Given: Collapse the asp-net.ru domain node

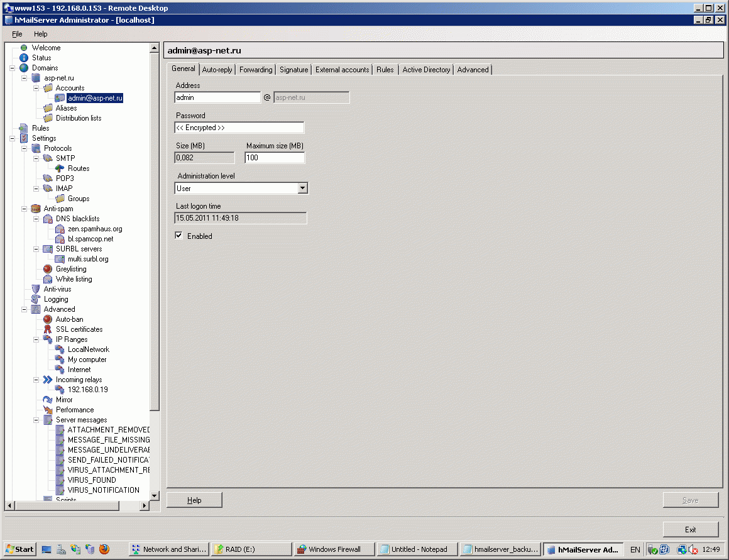Looking at the screenshot, I should click(x=24, y=78).
